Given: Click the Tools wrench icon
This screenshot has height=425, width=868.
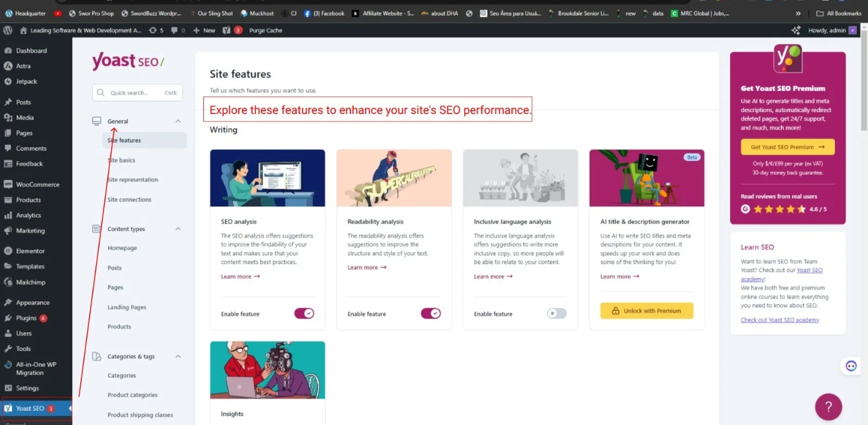Looking at the screenshot, I should pos(8,348).
